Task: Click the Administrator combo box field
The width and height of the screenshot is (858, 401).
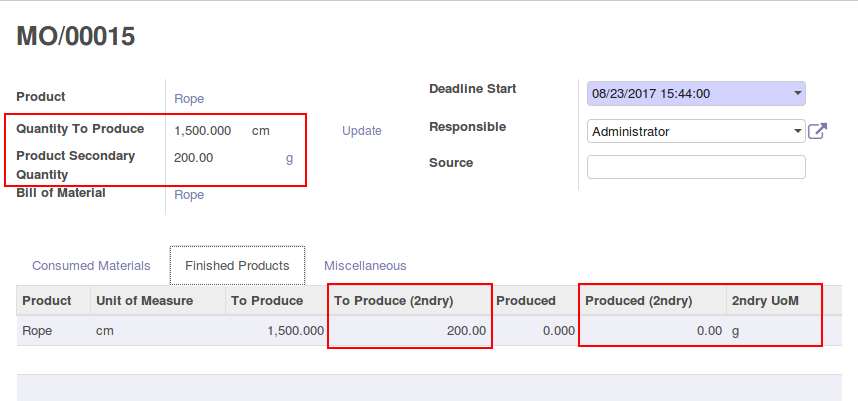Action: point(688,131)
